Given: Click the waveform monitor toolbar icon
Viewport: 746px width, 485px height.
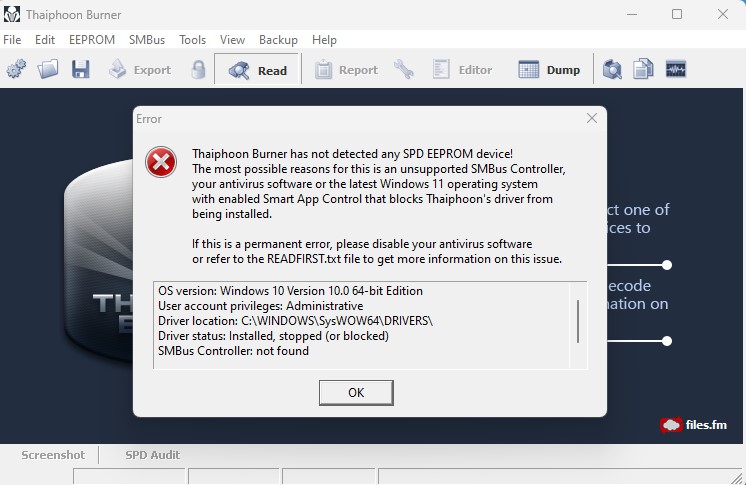Looking at the screenshot, I should 676,69.
